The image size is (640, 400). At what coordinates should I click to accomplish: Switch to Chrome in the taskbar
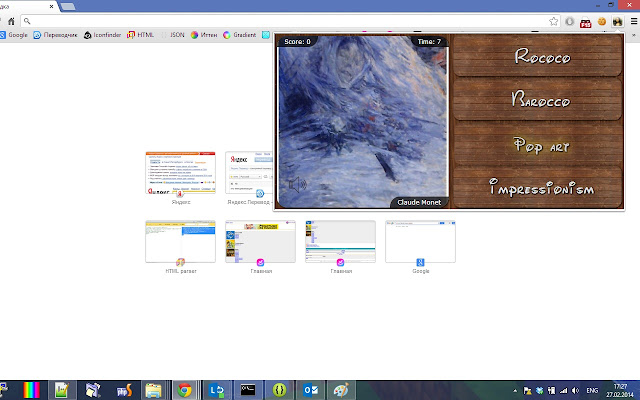[184, 390]
